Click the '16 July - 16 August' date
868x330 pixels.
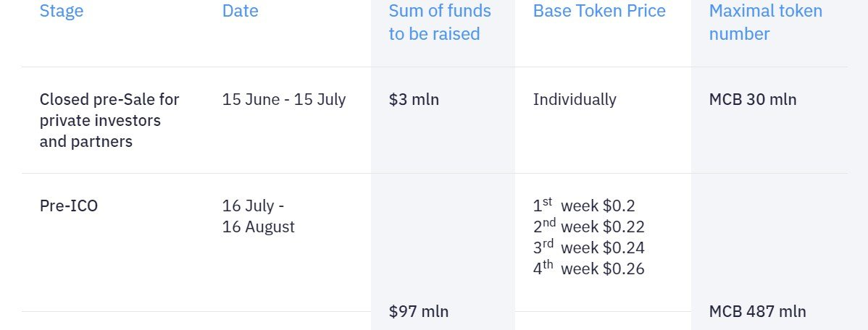pyautogui.click(x=259, y=216)
